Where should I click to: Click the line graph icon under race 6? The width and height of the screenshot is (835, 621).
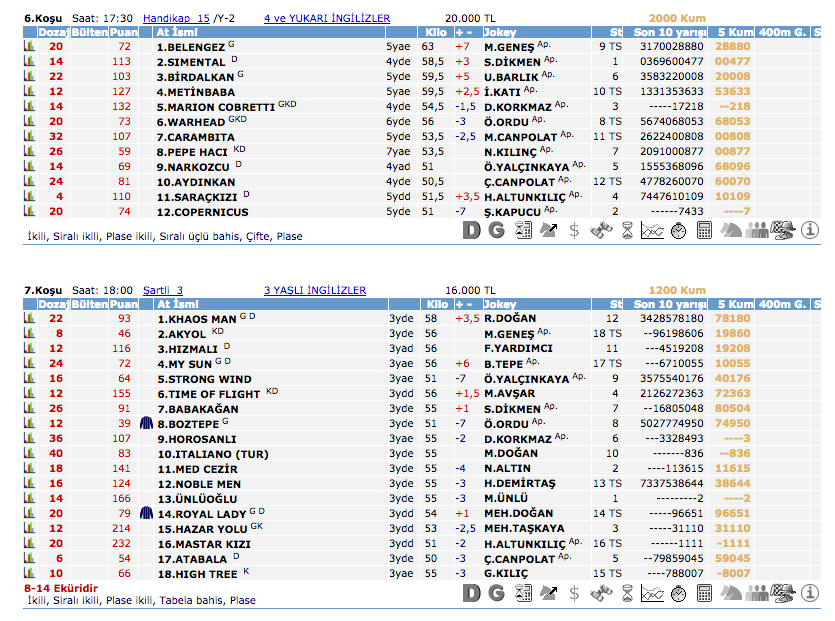[x=653, y=231]
